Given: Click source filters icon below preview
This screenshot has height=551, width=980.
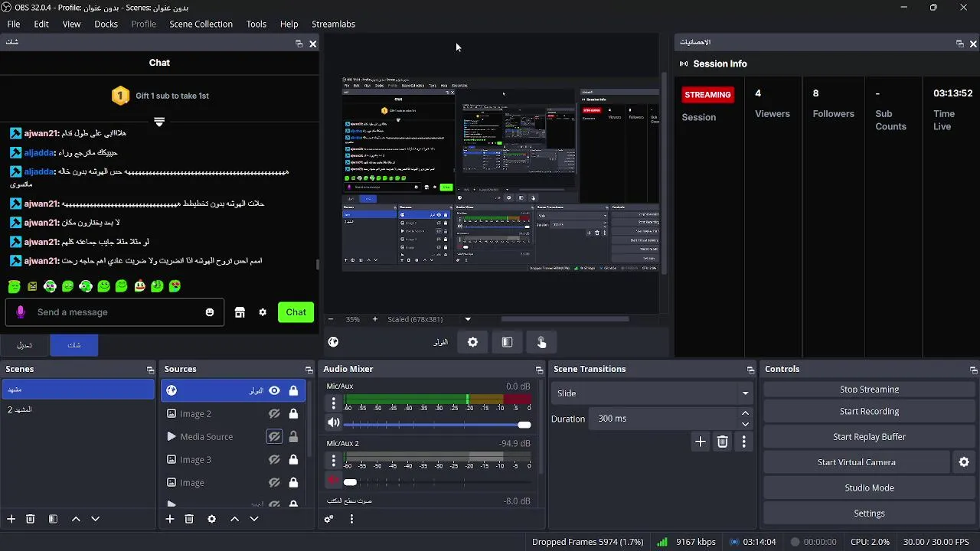Looking at the screenshot, I should click(507, 342).
